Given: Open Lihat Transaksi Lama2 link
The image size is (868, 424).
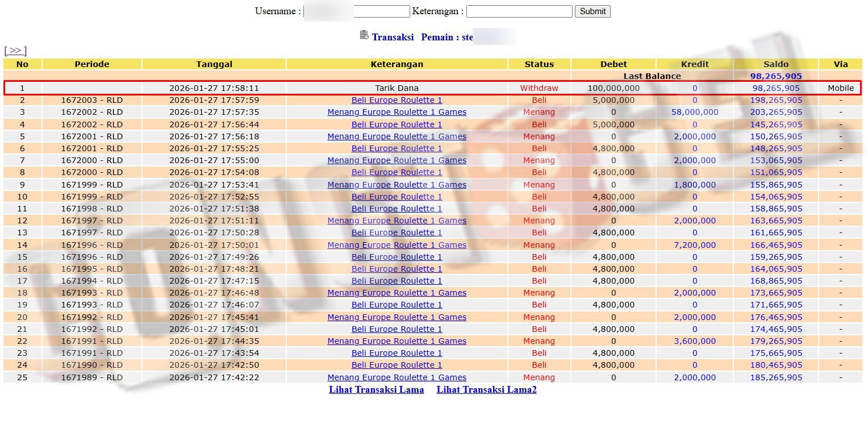Looking at the screenshot, I should click(x=486, y=390).
